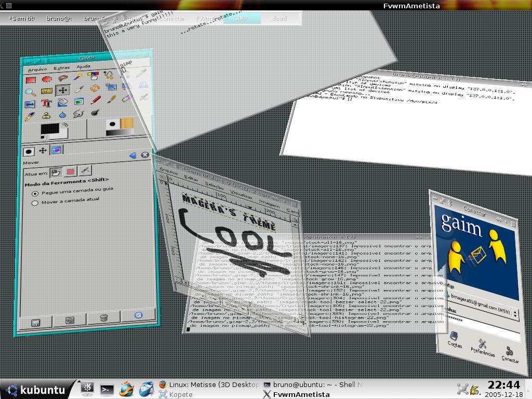The image size is (532, 399).
Task: Select the Scale tool
Action: [111, 87]
